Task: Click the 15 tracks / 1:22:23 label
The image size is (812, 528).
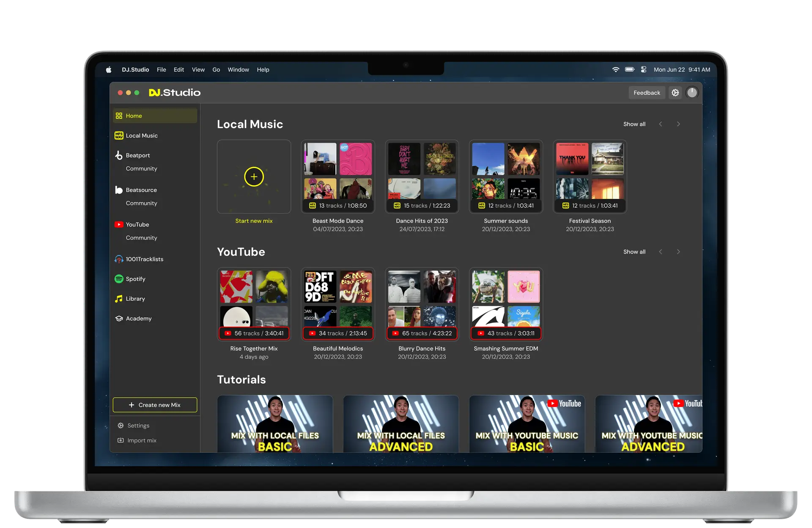Action: tap(422, 206)
